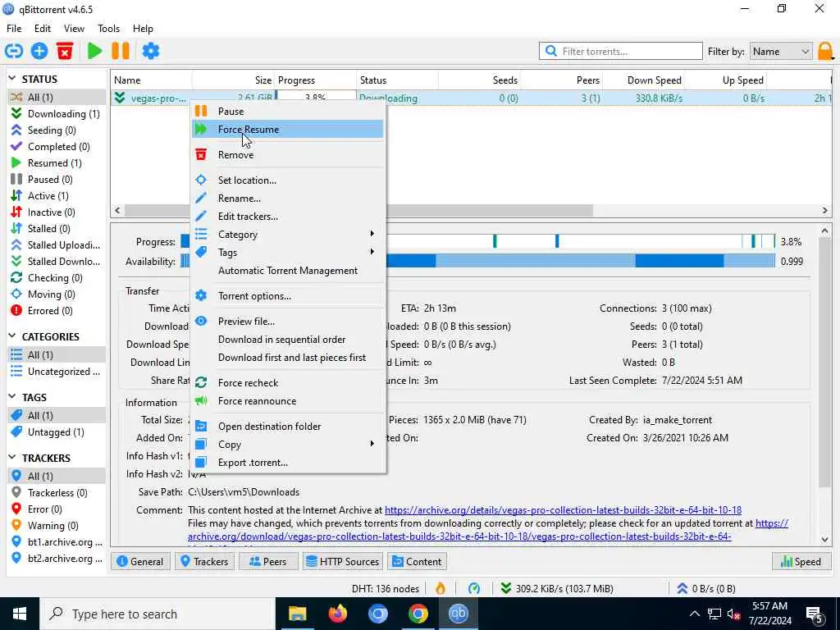Collapse the TAGS section chevron
This screenshot has width=840, height=630.
12,396
